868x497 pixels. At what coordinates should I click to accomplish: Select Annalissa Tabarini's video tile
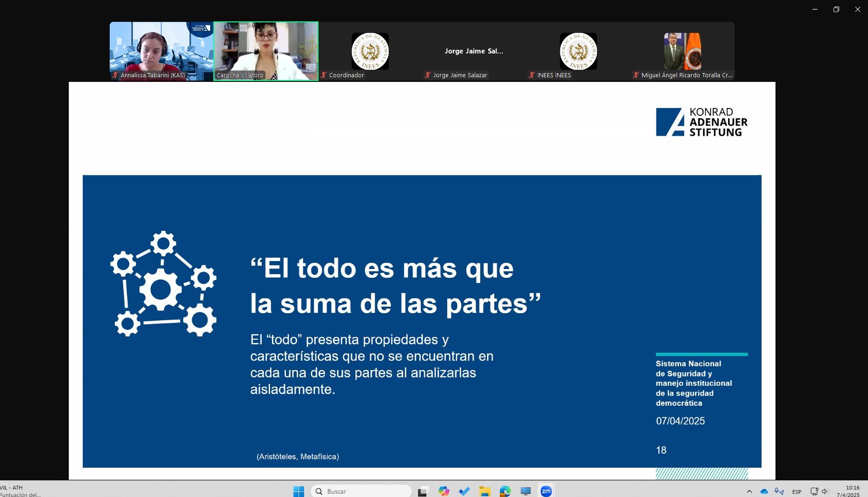pyautogui.click(x=161, y=51)
